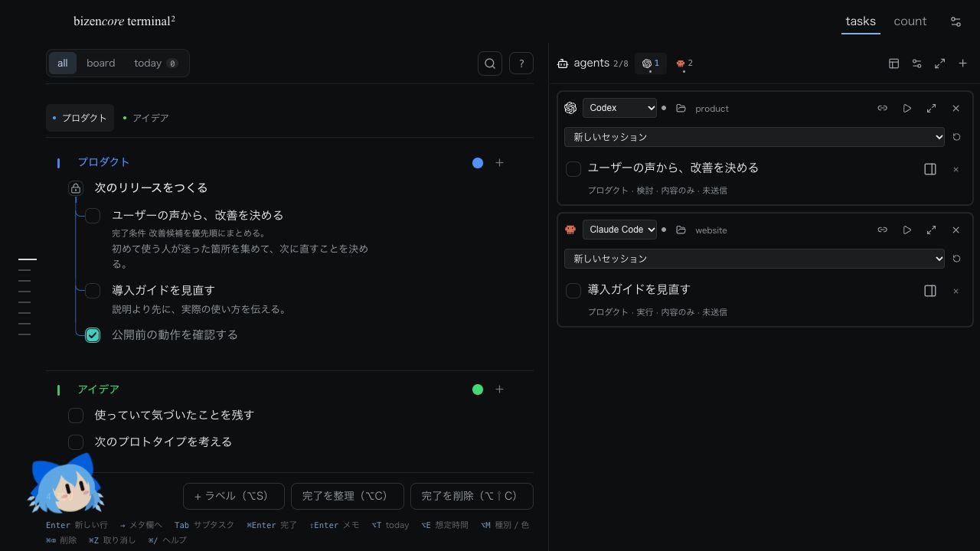Add task to プロダクト section with plus
980x551 pixels.
pyautogui.click(x=499, y=162)
